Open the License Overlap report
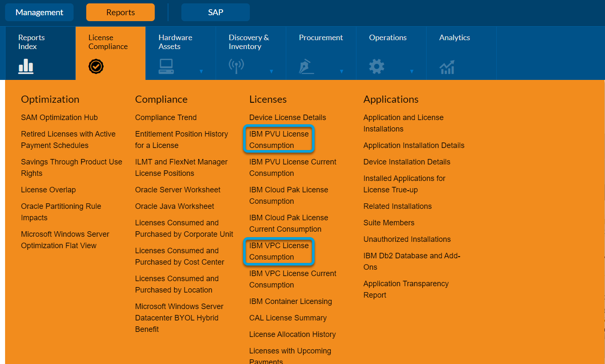Screen dimensions: 605x364 48,190
